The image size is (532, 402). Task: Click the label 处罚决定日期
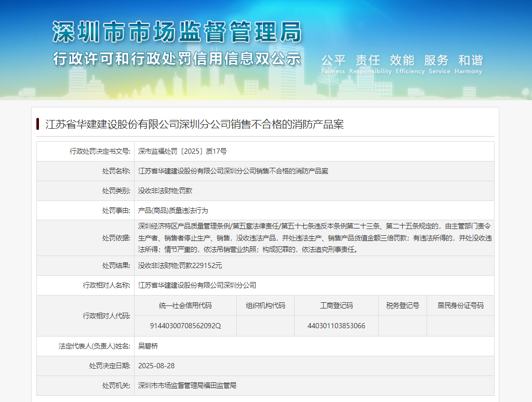110,366
